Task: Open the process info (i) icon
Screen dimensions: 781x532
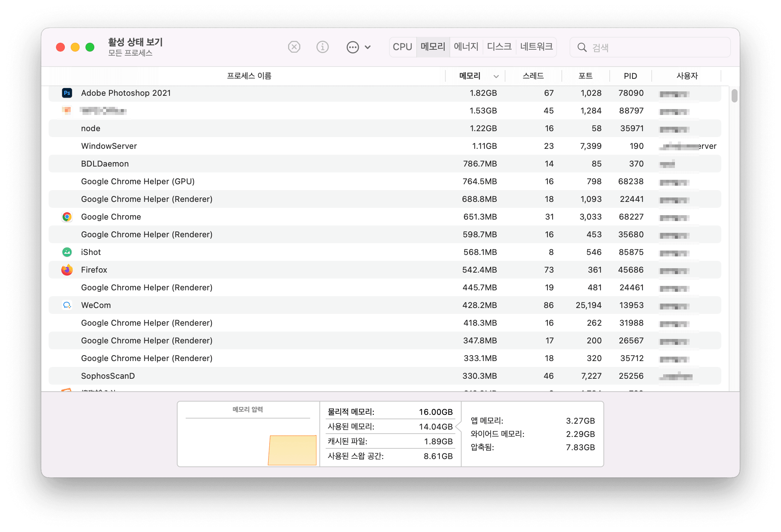Action: pyautogui.click(x=322, y=47)
